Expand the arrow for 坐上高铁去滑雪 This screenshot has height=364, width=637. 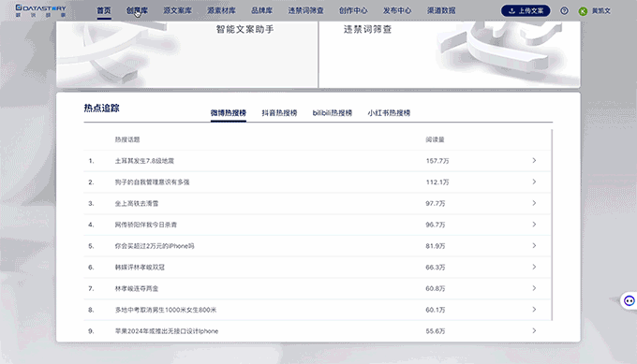coord(534,203)
